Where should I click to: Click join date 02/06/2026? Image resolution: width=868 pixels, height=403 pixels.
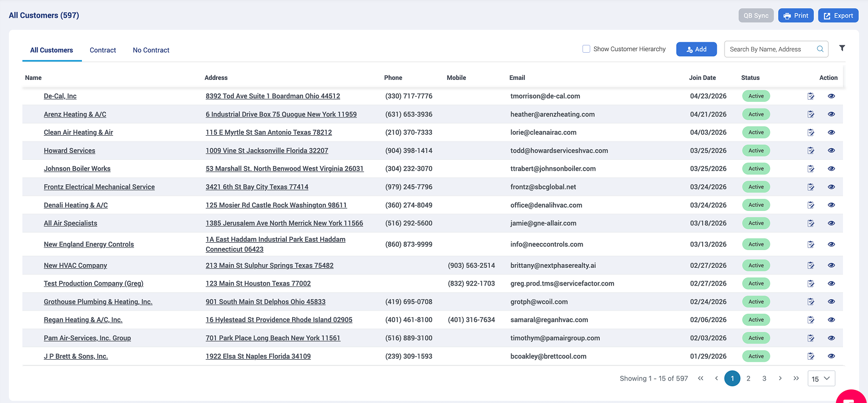pyautogui.click(x=708, y=320)
